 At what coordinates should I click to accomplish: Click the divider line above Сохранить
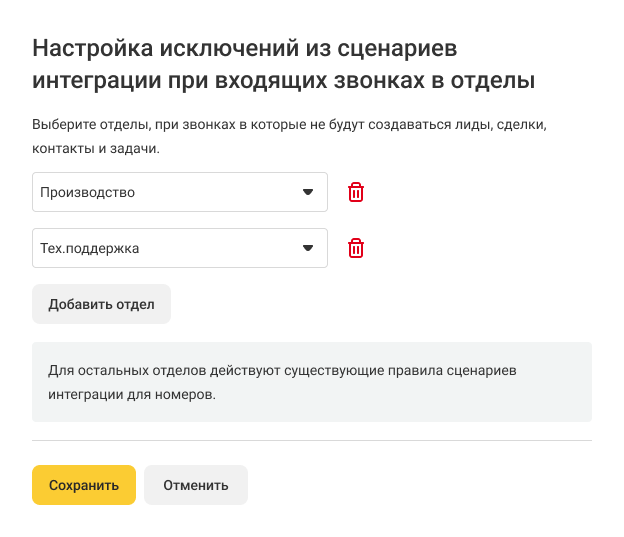coord(312,440)
